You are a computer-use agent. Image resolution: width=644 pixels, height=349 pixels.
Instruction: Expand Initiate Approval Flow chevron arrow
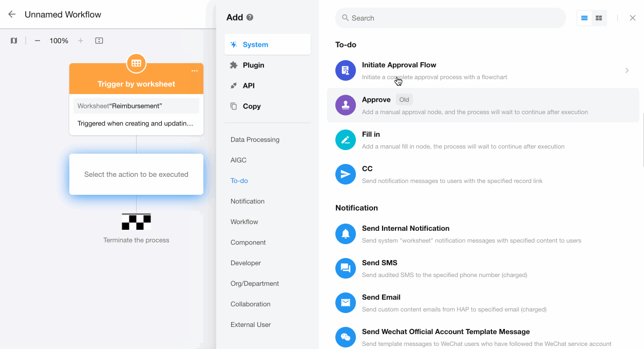[627, 70]
